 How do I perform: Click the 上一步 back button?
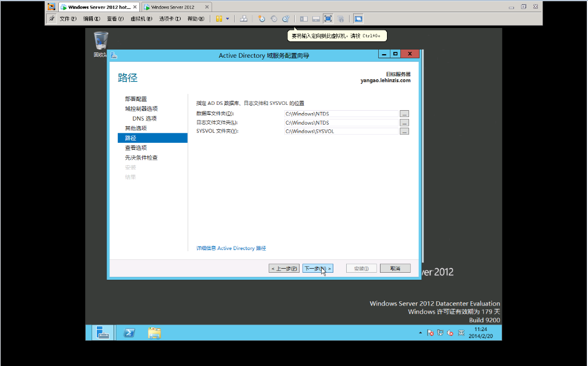coord(284,269)
